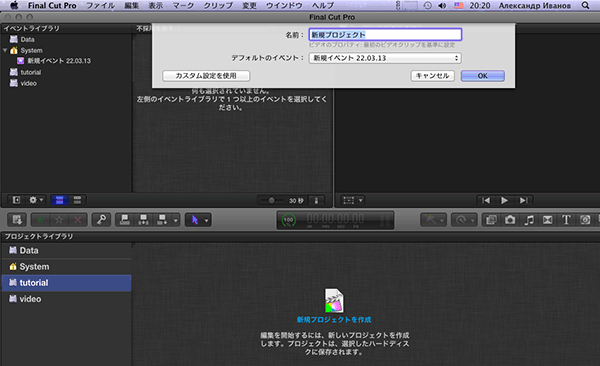Select video in the project library
The height and width of the screenshot is (366, 600).
click(x=66, y=299)
